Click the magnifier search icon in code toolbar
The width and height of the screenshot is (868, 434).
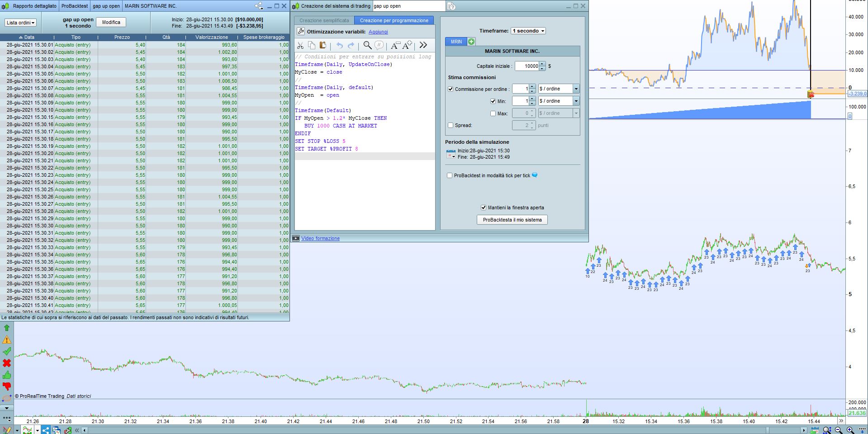[367, 45]
